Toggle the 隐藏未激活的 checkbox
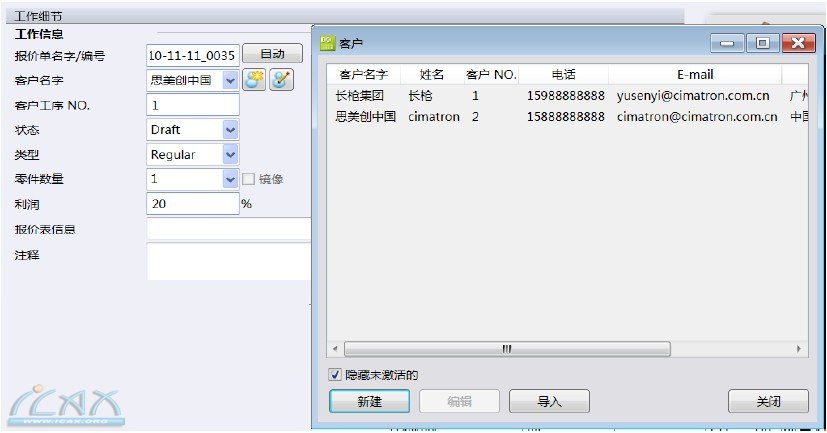Viewport: 827px width, 433px height. [x=335, y=375]
